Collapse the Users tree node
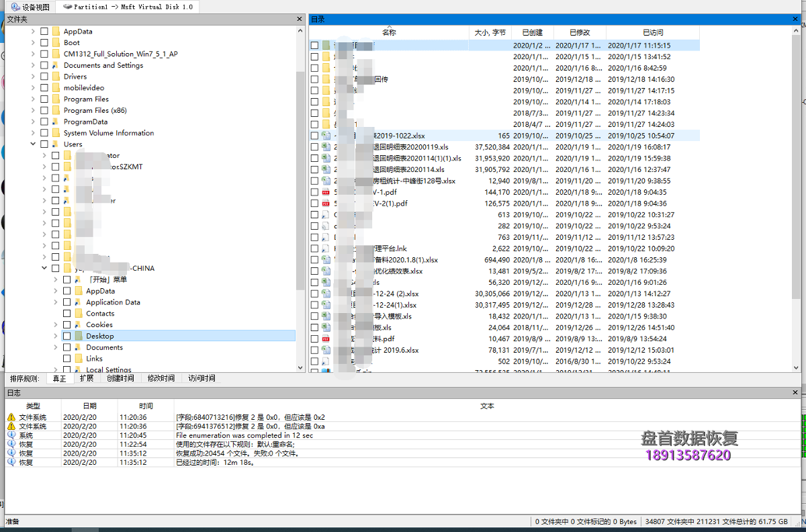 click(33, 144)
